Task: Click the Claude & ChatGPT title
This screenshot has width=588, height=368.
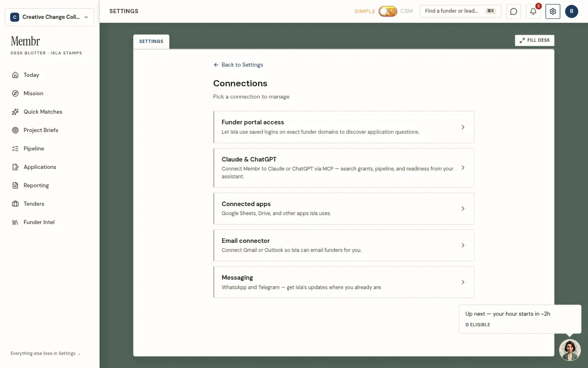Action: [249, 160]
